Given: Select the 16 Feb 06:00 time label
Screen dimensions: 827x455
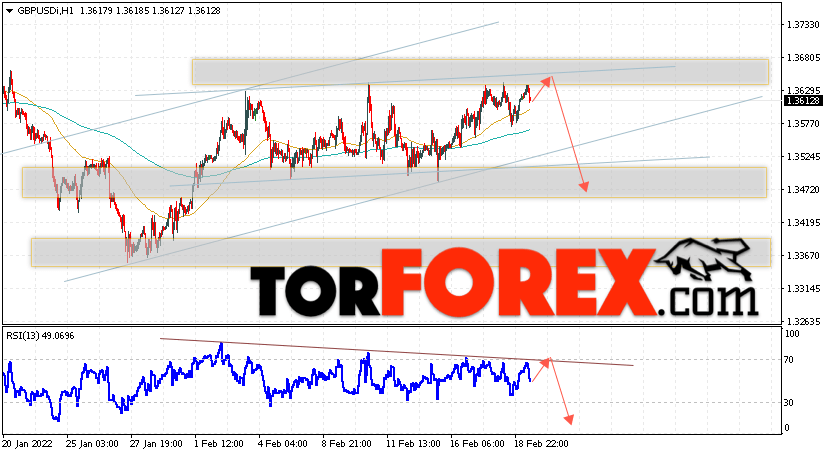Looking at the screenshot, I should (x=478, y=444).
